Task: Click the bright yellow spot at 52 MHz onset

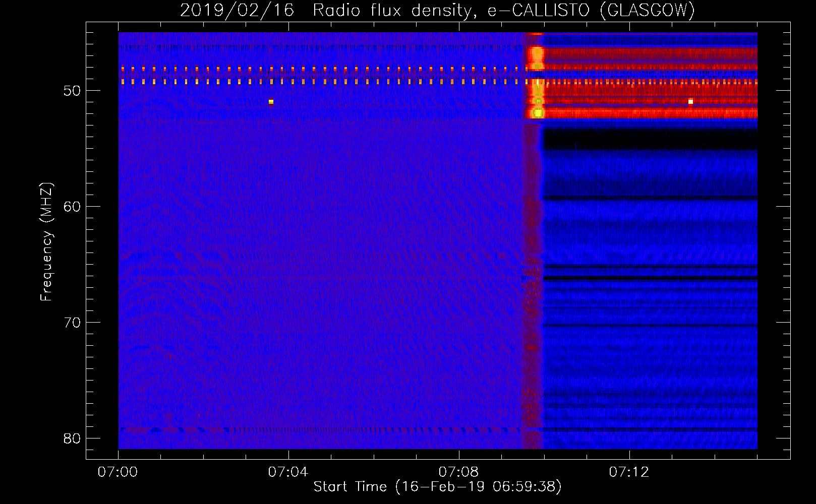Action: coord(538,113)
